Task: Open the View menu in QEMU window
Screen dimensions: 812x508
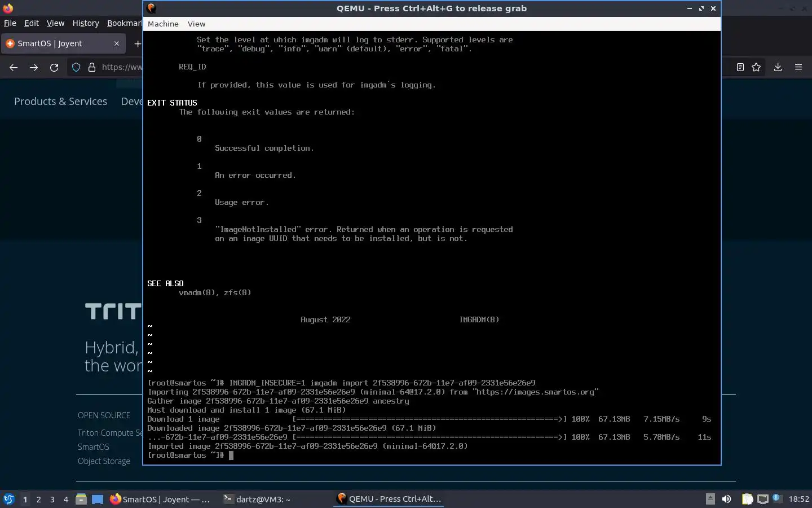Action: (x=196, y=24)
